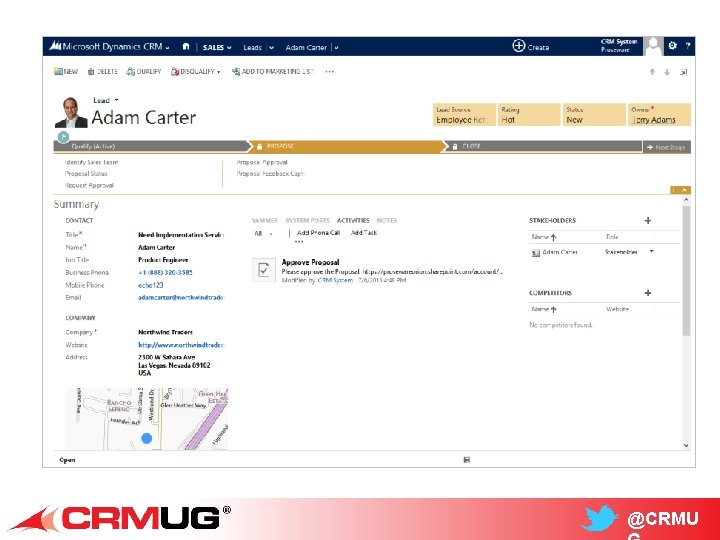Click ADD TO MARKETING LIST command
Viewport: 720px width, 540px height.
273,72
